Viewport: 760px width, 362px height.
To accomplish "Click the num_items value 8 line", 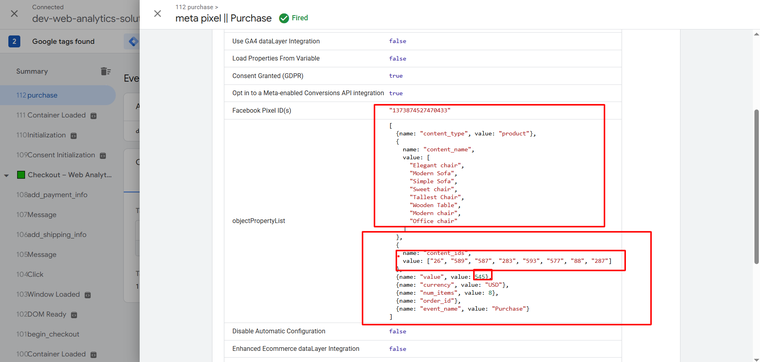I will [447, 293].
